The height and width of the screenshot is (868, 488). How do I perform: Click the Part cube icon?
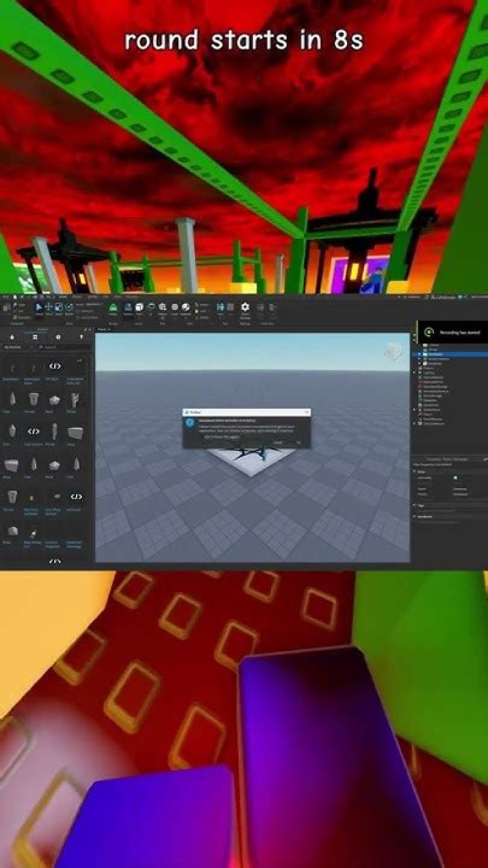(139, 308)
